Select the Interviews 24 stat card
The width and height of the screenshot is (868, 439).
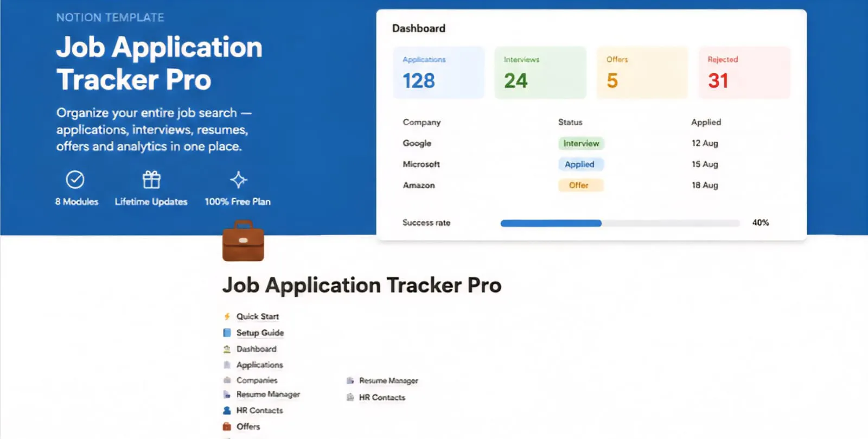click(540, 73)
